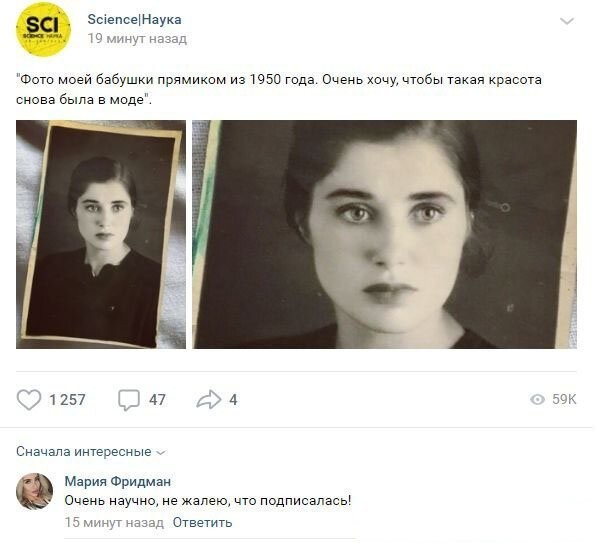Viewport: 595px width, 543px height.
Task: Click the arrow beside Сначала интересные
Action: 161,452
